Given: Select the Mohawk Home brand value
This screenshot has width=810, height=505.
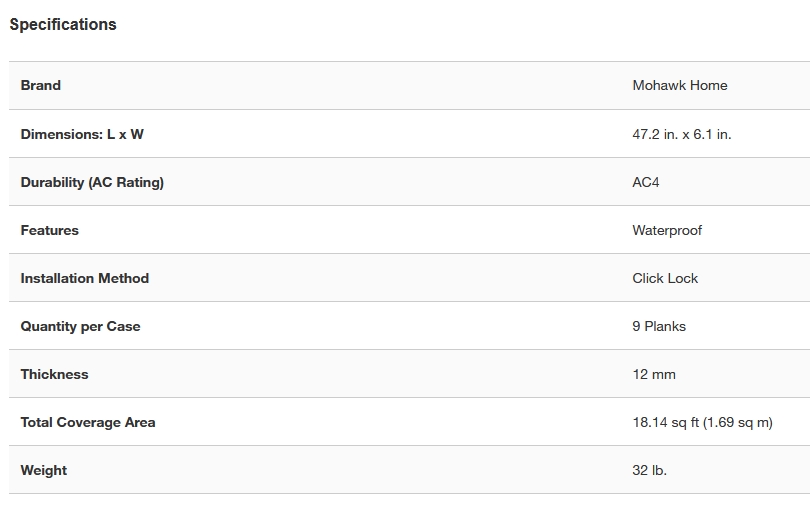Looking at the screenshot, I should (679, 85).
